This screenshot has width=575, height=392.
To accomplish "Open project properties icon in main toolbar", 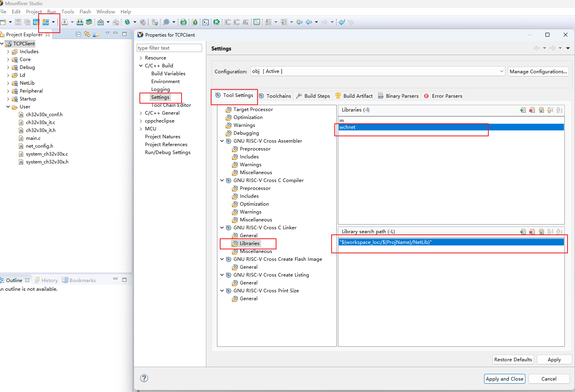I will pos(46,22).
